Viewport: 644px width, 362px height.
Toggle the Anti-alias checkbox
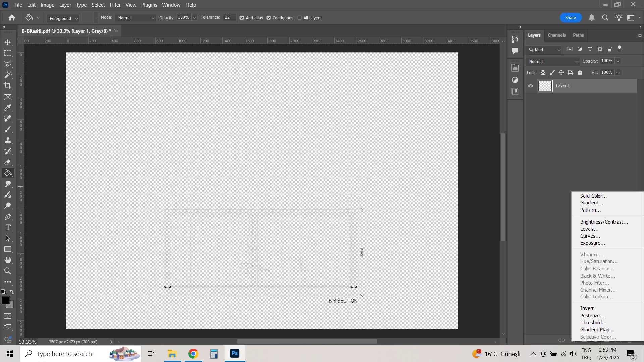242,18
